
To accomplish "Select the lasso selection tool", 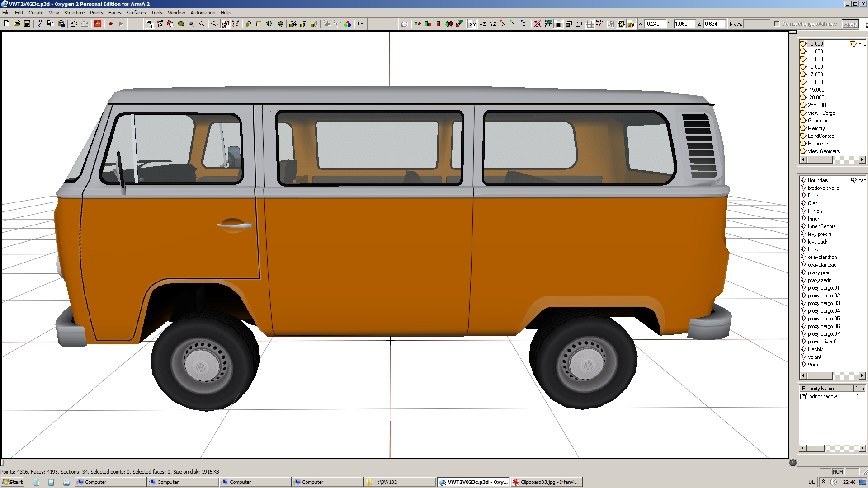I will (x=214, y=24).
